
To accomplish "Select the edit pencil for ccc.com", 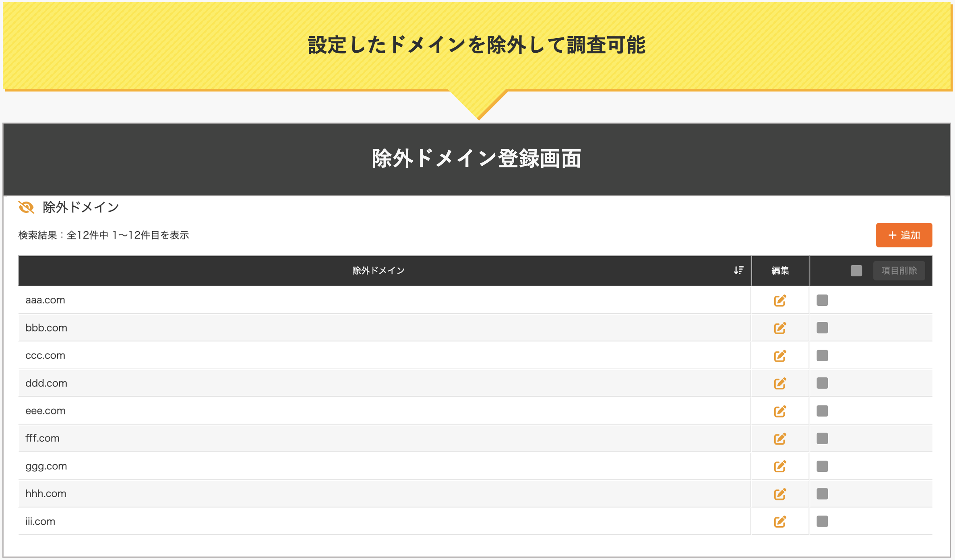I will coord(780,356).
